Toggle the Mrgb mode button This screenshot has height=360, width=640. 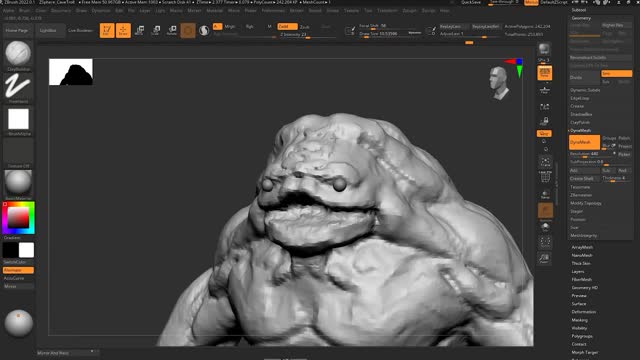click(x=230, y=27)
